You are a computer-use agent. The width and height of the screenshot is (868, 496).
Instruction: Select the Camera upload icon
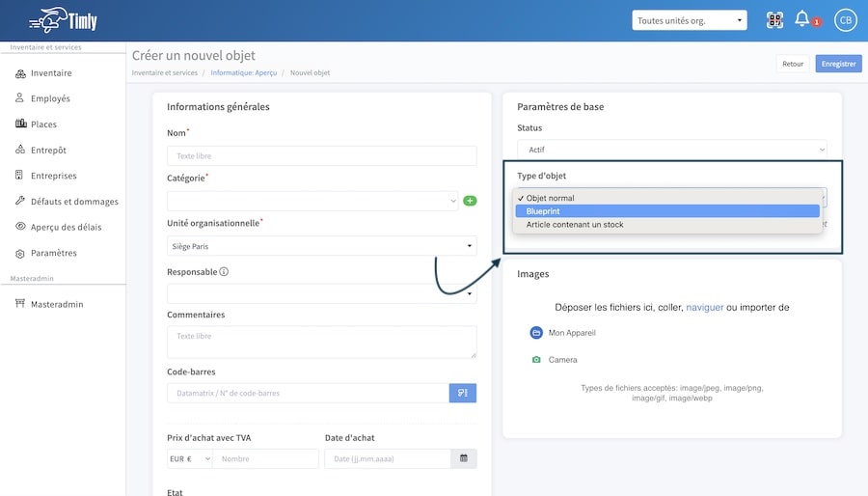click(x=536, y=360)
